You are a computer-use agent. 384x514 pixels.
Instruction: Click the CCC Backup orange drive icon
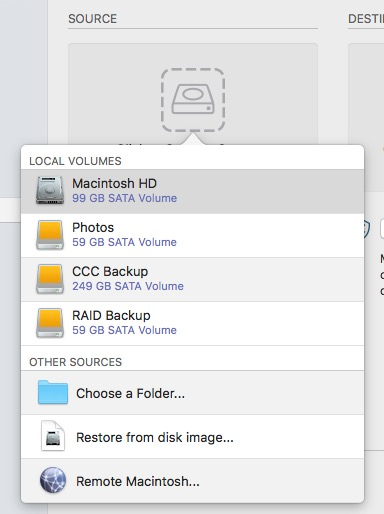pos(50,279)
